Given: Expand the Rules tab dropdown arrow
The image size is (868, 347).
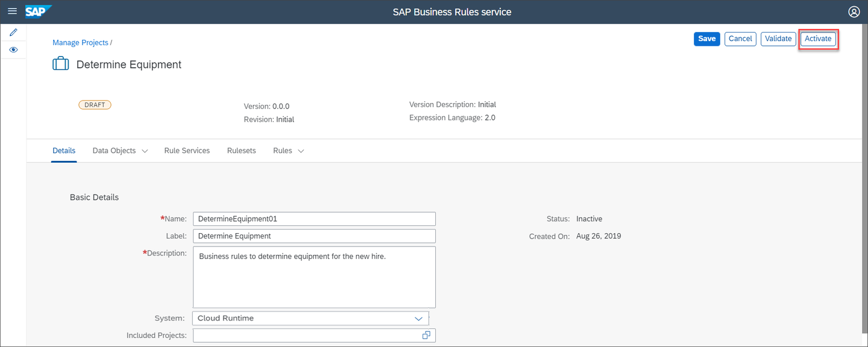Looking at the screenshot, I should coord(301,151).
